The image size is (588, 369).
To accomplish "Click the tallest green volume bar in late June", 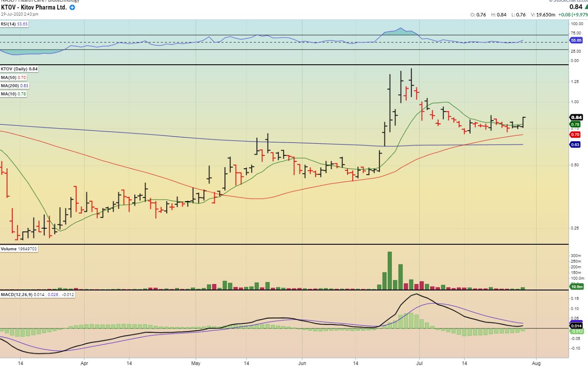I will (390, 271).
